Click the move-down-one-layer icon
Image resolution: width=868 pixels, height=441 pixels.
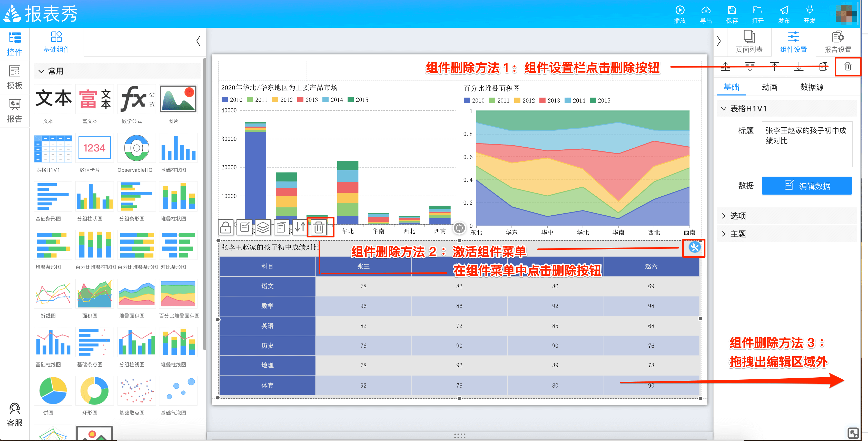tap(750, 66)
